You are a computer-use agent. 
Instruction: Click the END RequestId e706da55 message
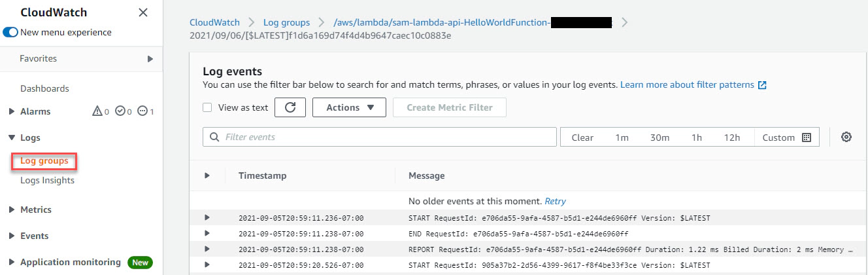pos(518,233)
